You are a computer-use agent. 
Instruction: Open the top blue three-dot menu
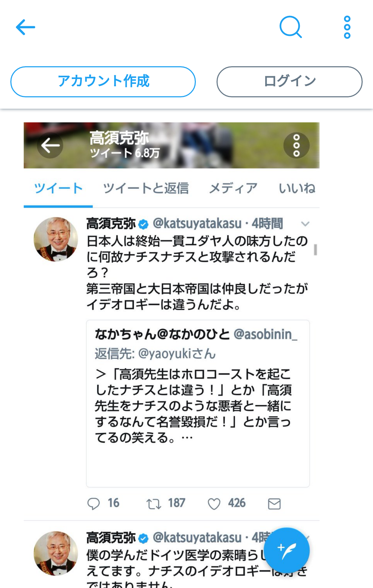[x=347, y=27]
